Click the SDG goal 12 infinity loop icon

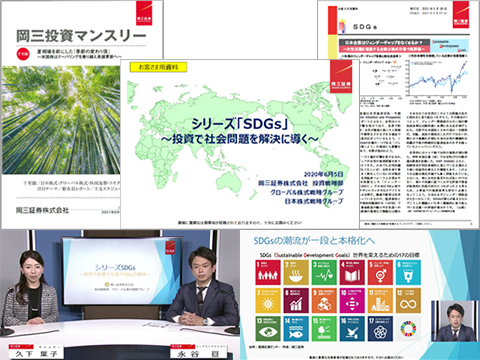pos(408,301)
